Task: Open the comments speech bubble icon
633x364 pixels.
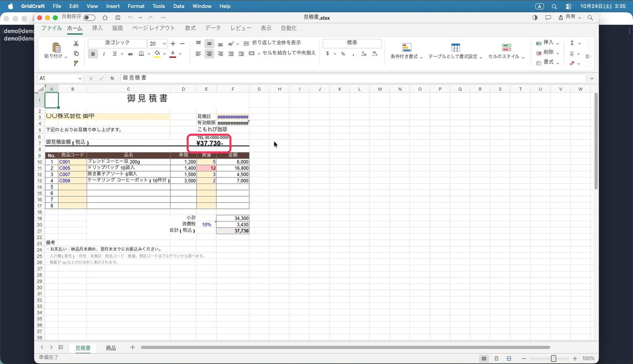Action: pyautogui.click(x=548, y=17)
